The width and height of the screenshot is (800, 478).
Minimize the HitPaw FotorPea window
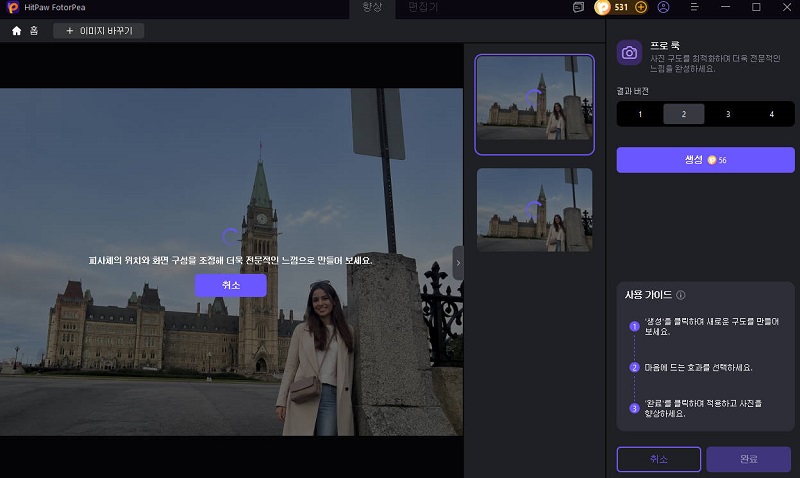click(x=726, y=7)
